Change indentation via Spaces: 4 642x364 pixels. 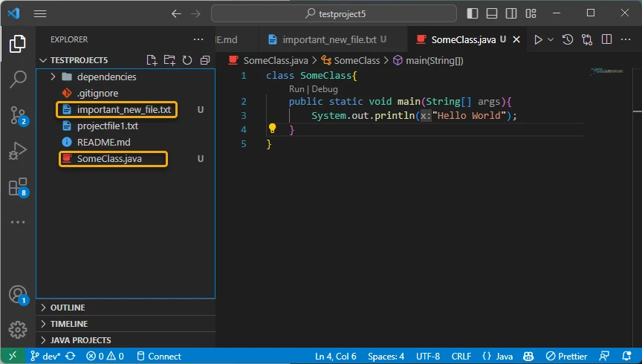pos(386,357)
